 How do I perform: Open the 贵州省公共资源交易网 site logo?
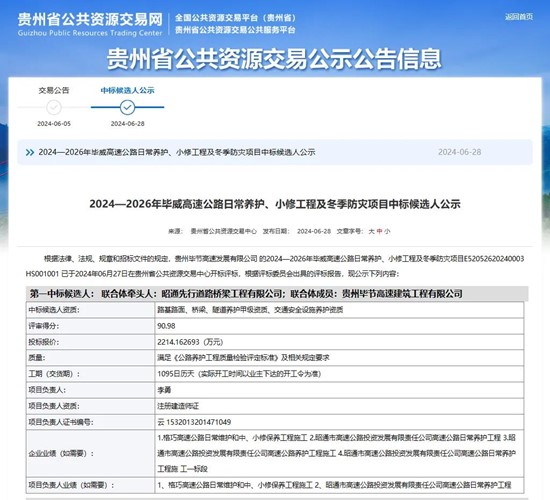click(90, 25)
